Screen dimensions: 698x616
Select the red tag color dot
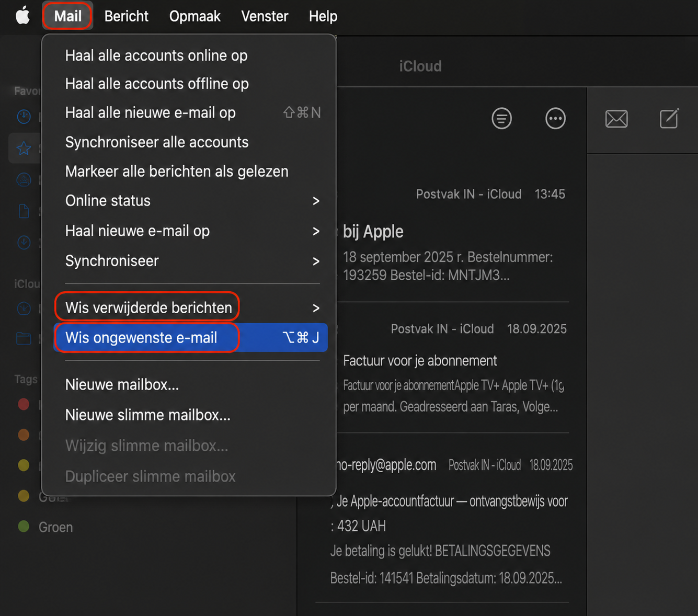point(24,404)
